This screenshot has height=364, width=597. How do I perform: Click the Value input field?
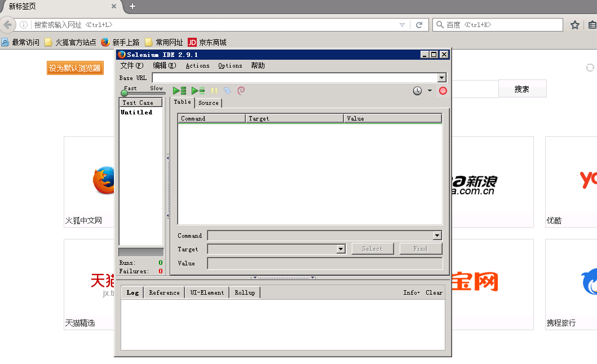point(325,263)
